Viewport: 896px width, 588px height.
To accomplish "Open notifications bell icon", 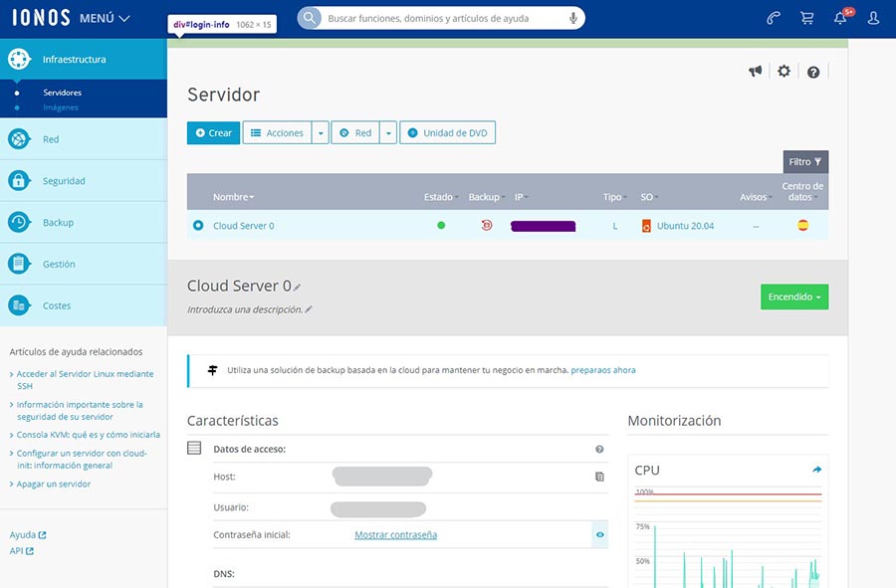I will coord(839,18).
